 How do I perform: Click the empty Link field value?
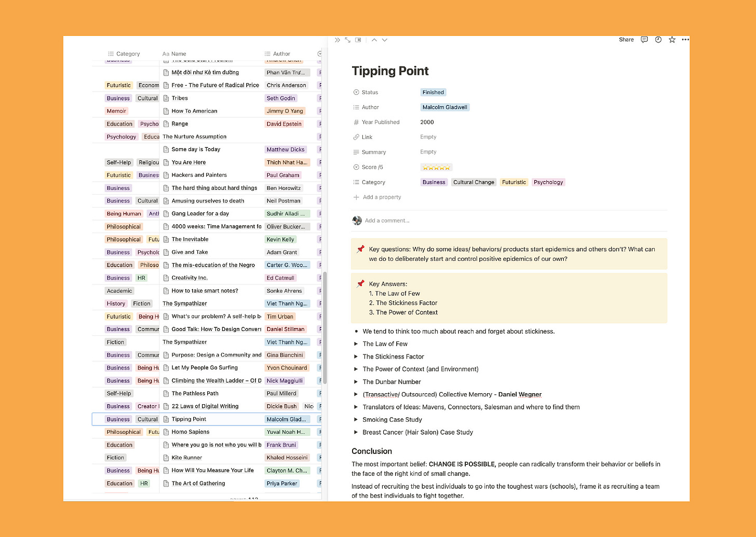coord(428,137)
